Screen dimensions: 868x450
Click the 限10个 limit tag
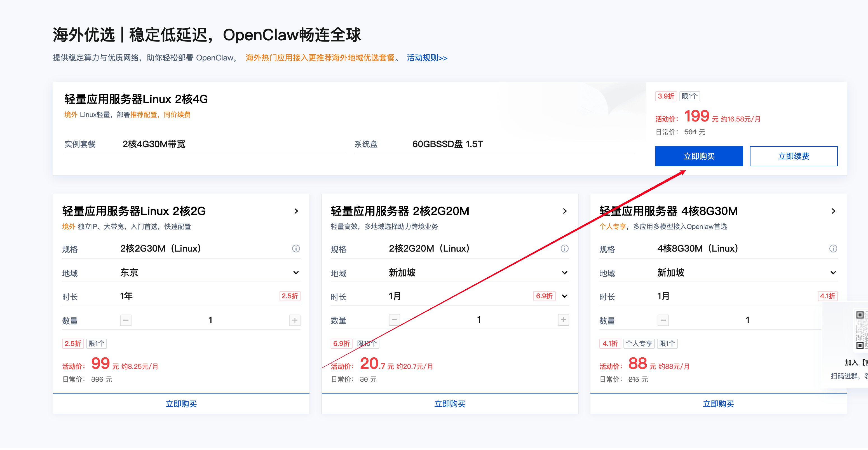pos(367,343)
